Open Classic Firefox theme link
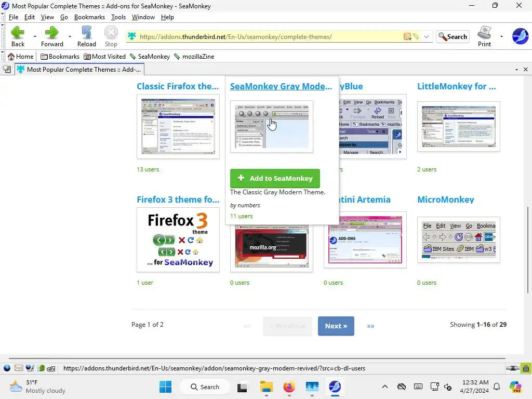 [x=178, y=86]
